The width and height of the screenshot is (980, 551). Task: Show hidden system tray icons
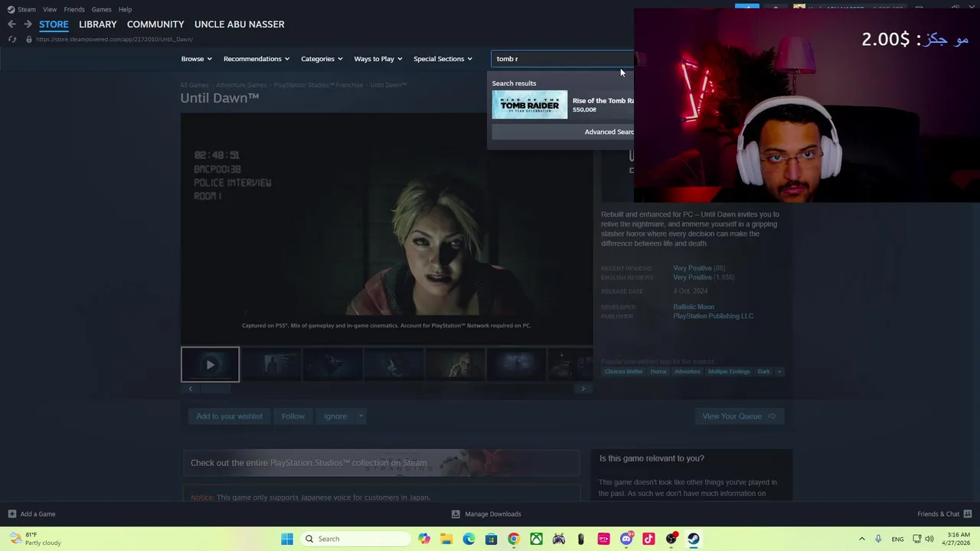pyautogui.click(x=861, y=539)
